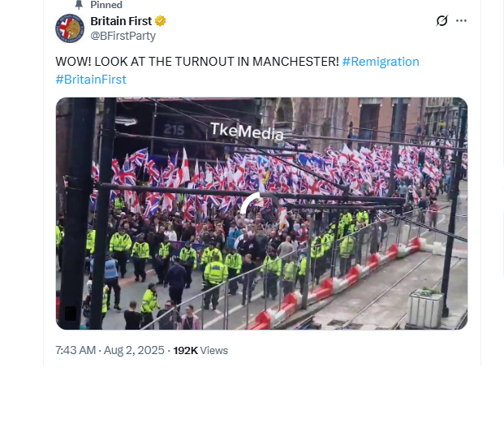Click the 192K Views count
The width and height of the screenshot is (504, 441).
200,350
